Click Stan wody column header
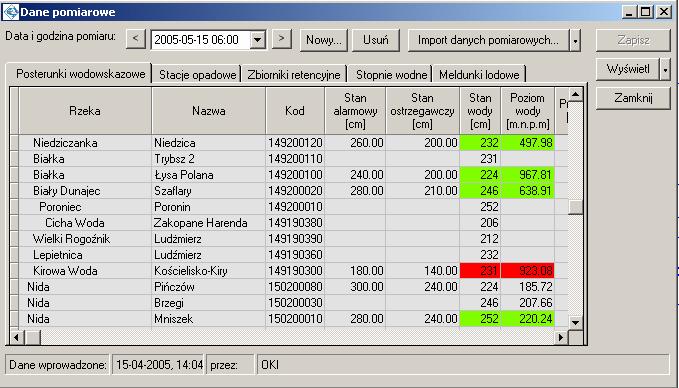The image size is (679, 388). [x=480, y=111]
